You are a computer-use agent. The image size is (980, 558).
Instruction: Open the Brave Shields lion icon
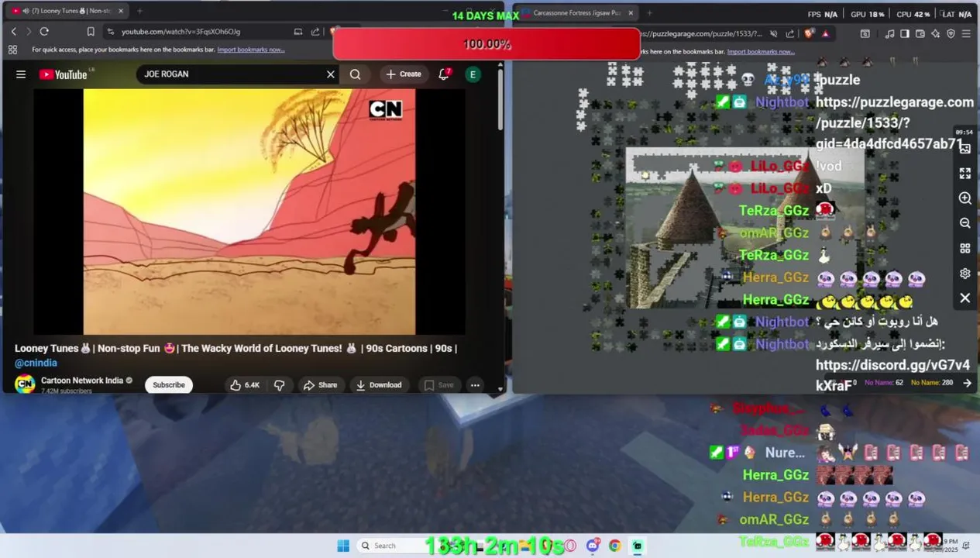[x=810, y=33]
